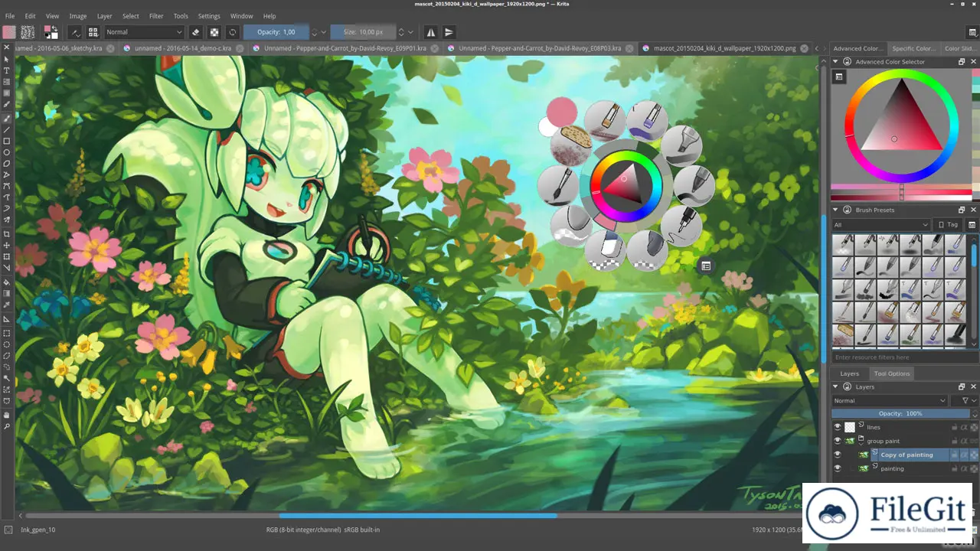Toggle eraser mode in toolbar
Screen dimensions: 980x551
[196, 32]
